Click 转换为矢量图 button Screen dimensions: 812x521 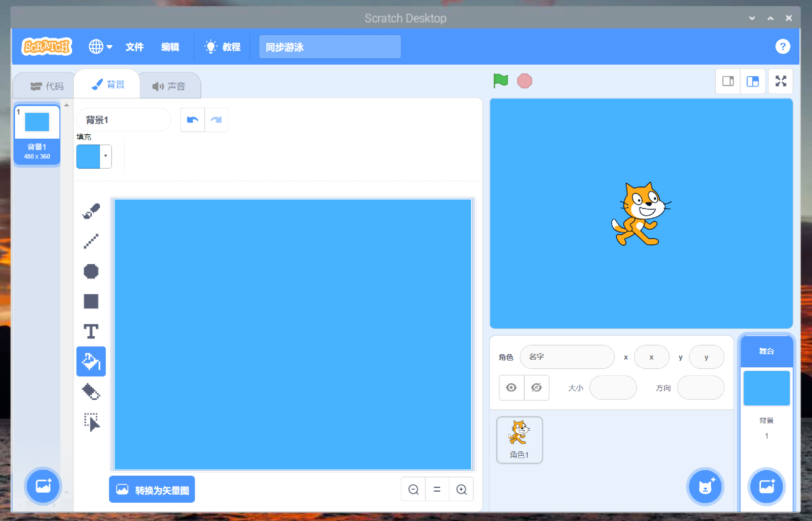(152, 490)
